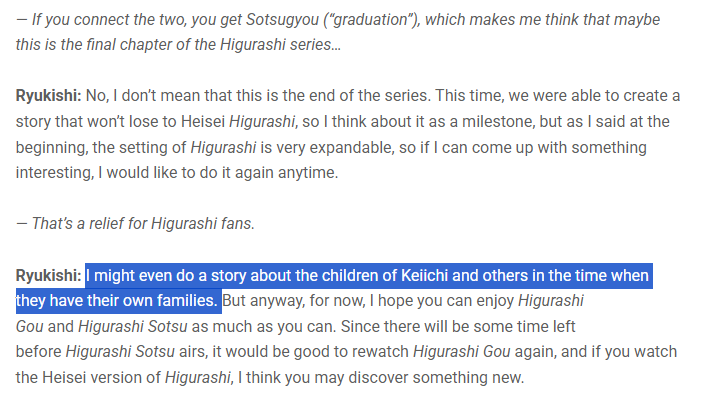
Task: Click the highlighted sentence about Keiichi's children
Action: [334, 288]
